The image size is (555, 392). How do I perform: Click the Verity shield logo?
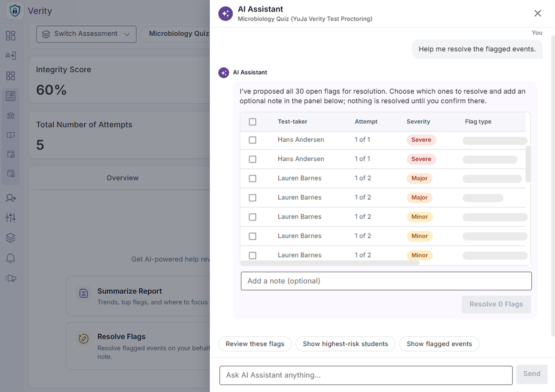15,11
